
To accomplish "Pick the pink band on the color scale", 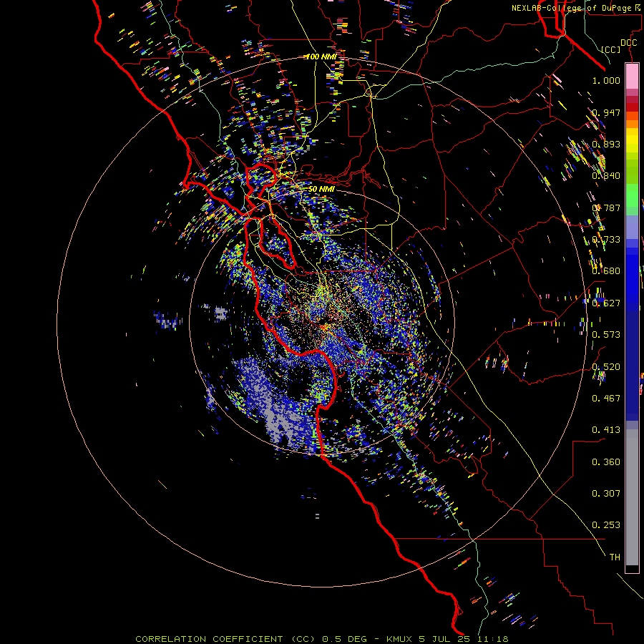I will pyautogui.click(x=632, y=77).
